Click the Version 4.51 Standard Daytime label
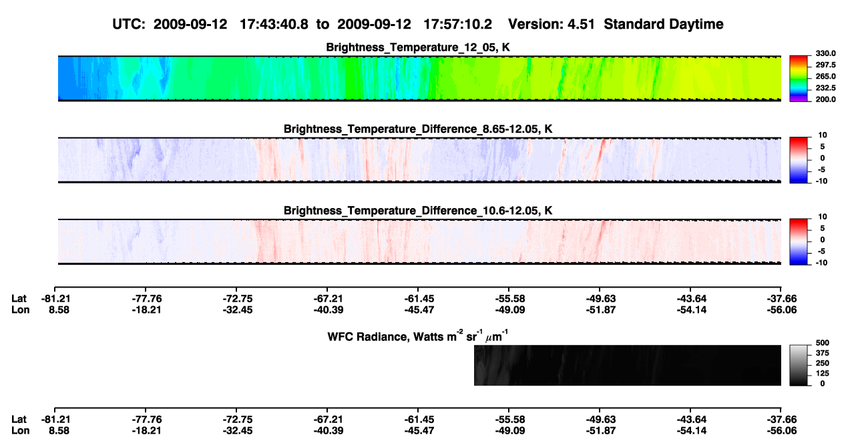The image size is (868, 445). coord(616,25)
